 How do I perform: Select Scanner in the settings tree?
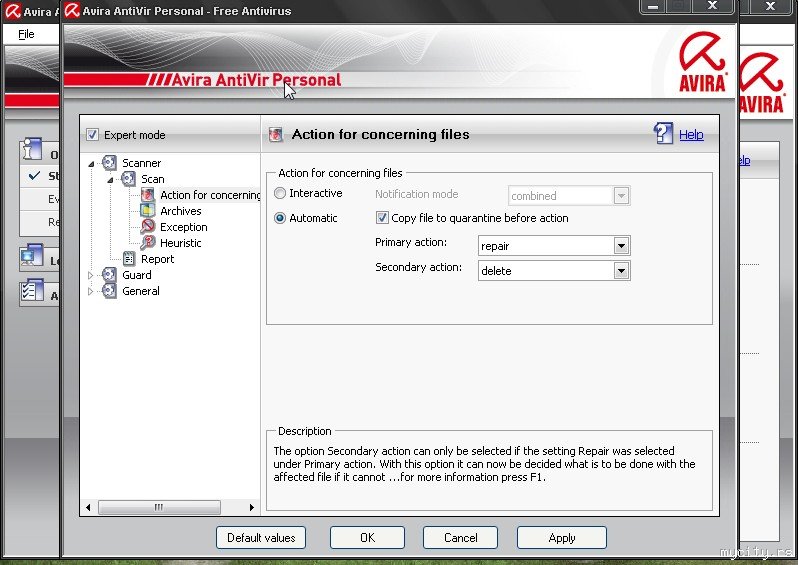(x=141, y=163)
